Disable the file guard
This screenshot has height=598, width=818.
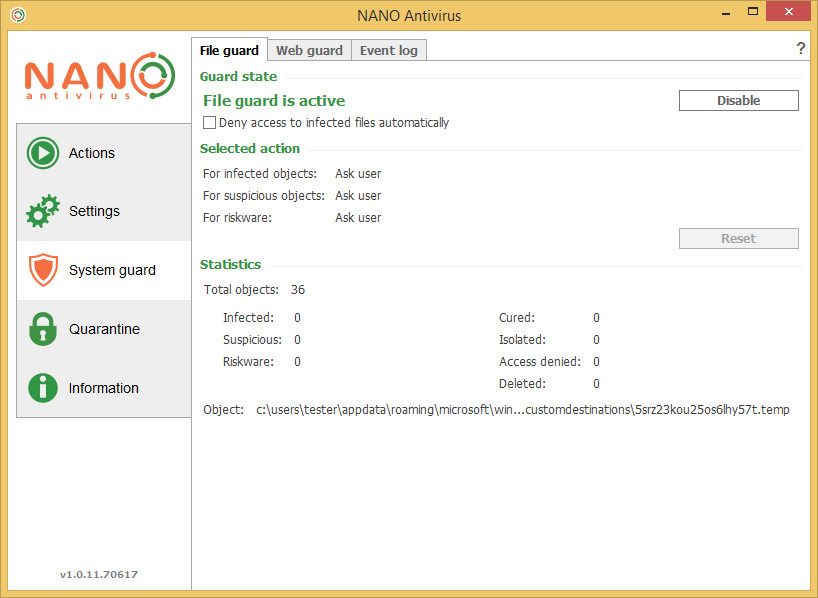[x=738, y=100]
